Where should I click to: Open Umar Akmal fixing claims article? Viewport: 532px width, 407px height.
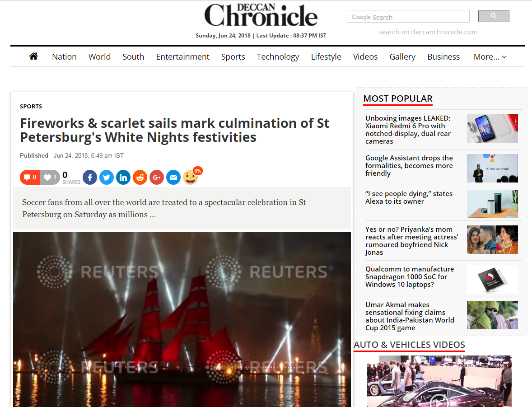[410, 316]
